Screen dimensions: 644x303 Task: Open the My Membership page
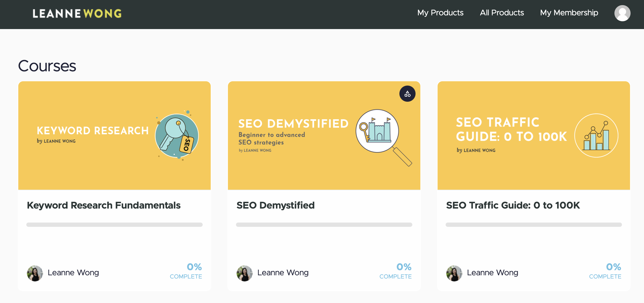(569, 13)
